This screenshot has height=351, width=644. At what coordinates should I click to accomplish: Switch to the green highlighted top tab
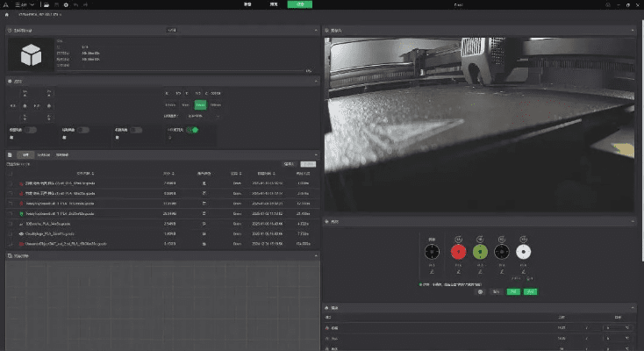pyautogui.click(x=299, y=4)
